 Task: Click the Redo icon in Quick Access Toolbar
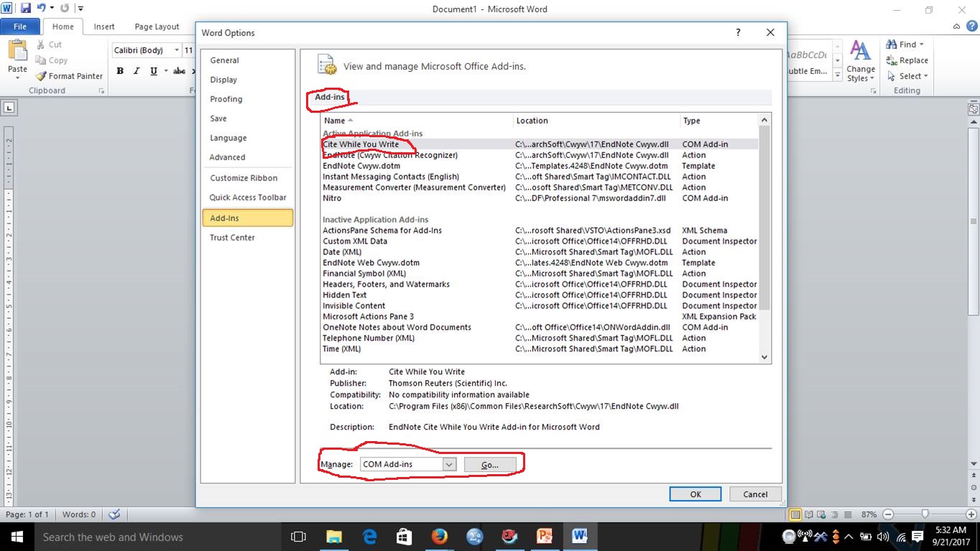pyautogui.click(x=65, y=9)
